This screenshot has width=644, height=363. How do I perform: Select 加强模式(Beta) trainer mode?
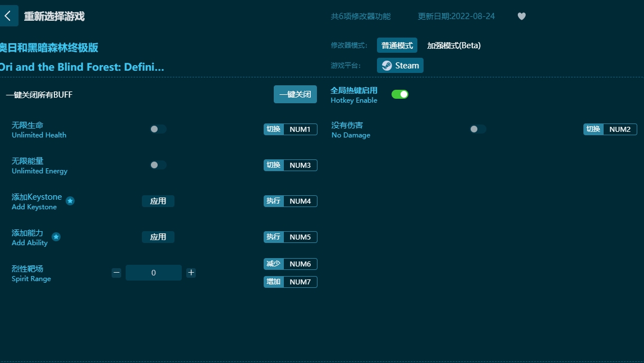coord(454,45)
